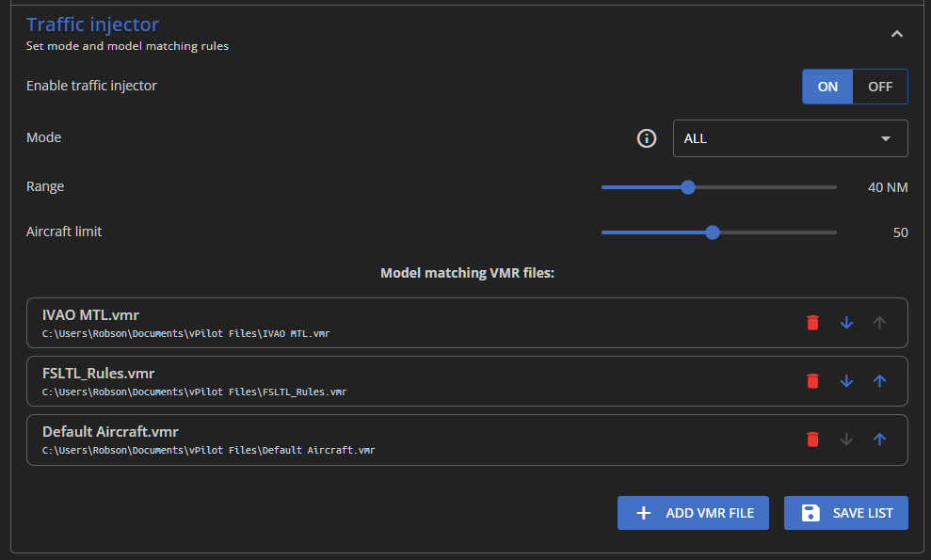The image size is (931, 560).
Task: Click the greyed up arrow on IVAO MTL.vmr
Action: click(879, 323)
